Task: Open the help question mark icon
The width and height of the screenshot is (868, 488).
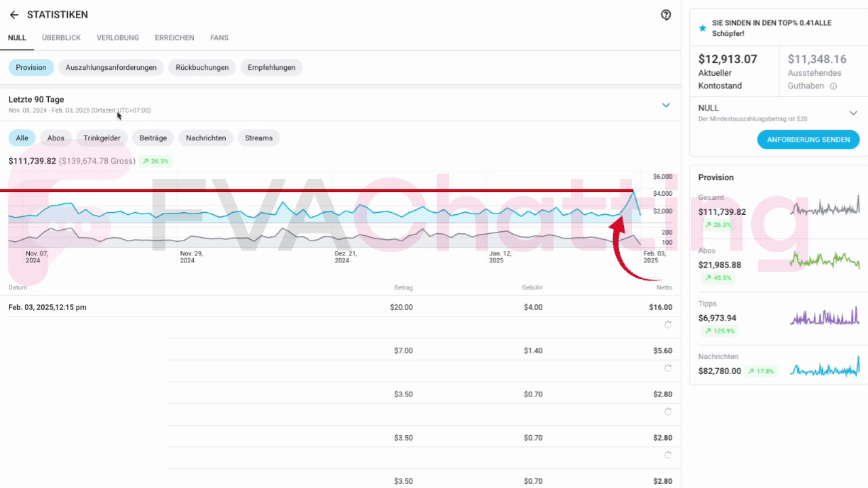Action: point(666,15)
